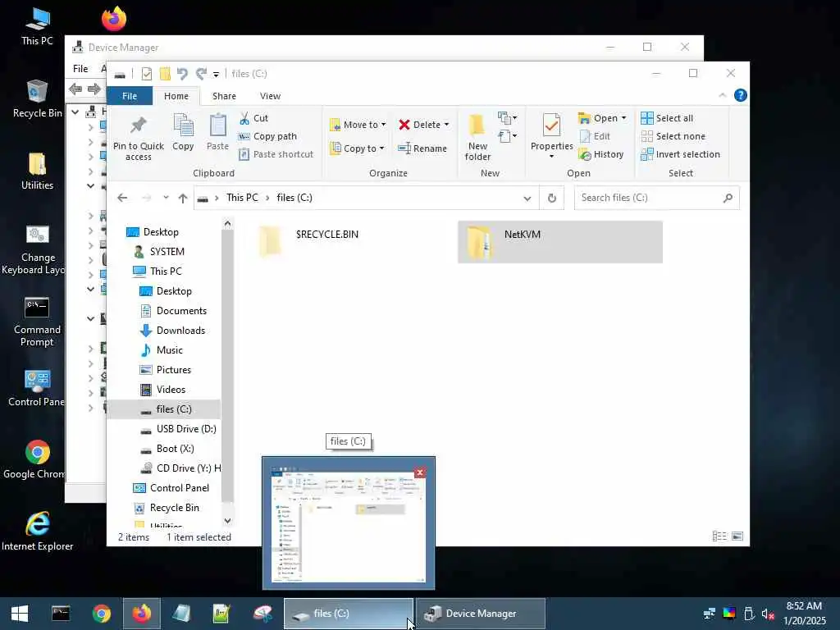840x630 pixels.
Task: Click the Rename ribbon button
Action: [x=422, y=148]
